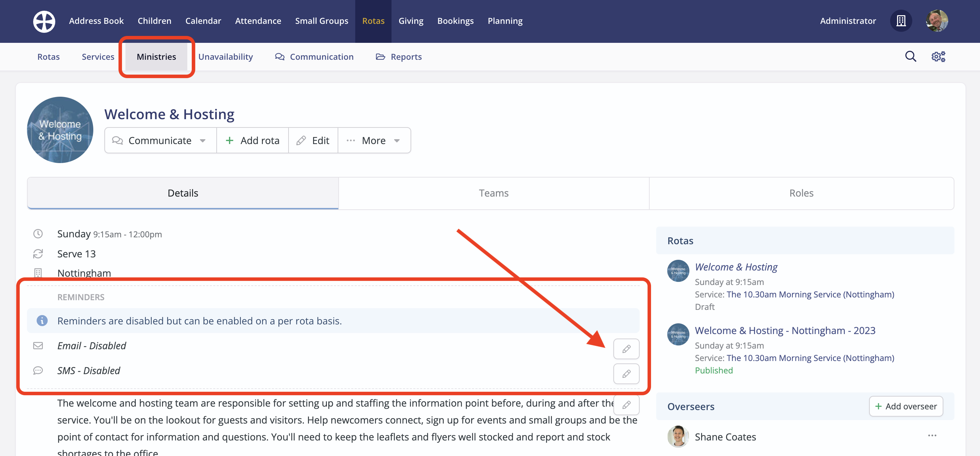Open search with the magnifier icon
This screenshot has height=456, width=980.
(x=911, y=56)
